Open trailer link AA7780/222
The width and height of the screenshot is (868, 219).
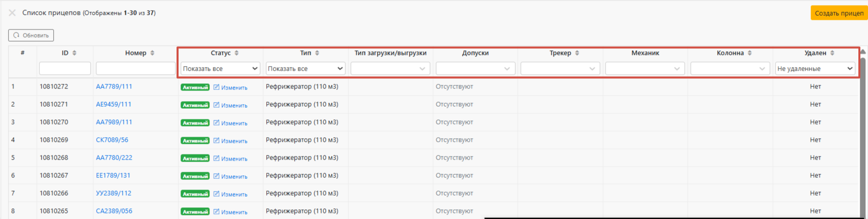(x=114, y=158)
